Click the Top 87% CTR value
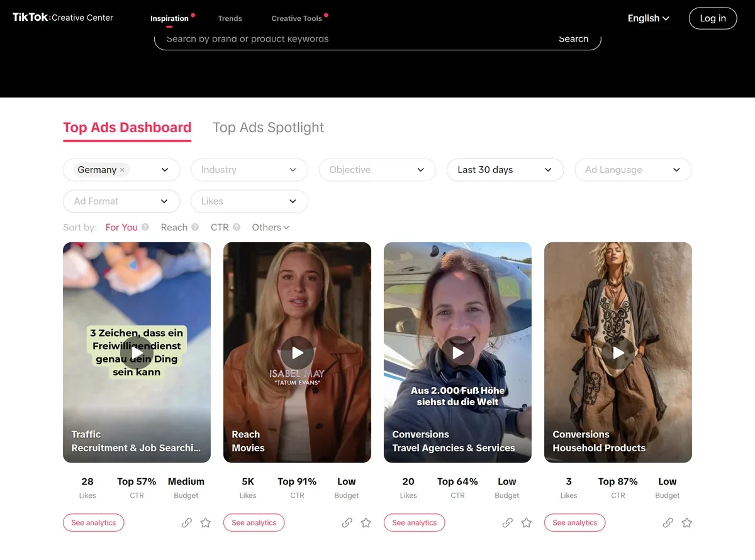Viewport: 755px width, 560px height. pyautogui.click(x=618, y=481)
